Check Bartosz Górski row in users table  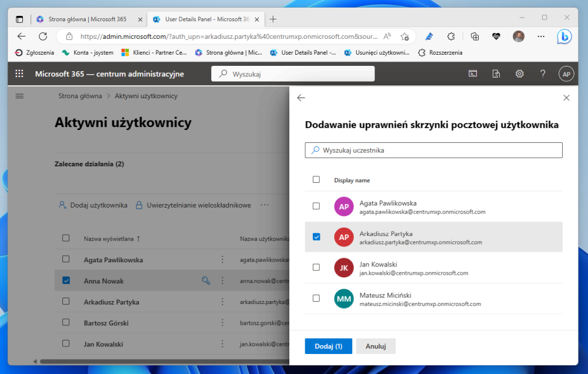(66, 322)
